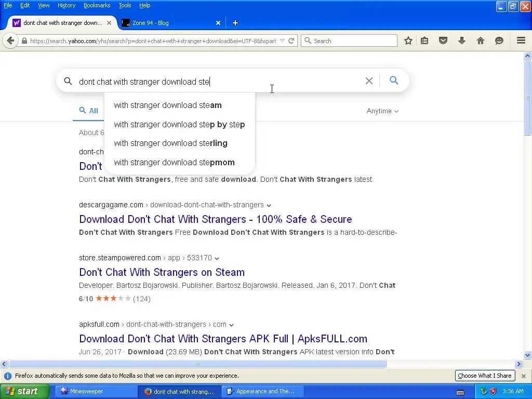
Task: Clear the Yahoo search box with X
Action: tap(369, 81)
